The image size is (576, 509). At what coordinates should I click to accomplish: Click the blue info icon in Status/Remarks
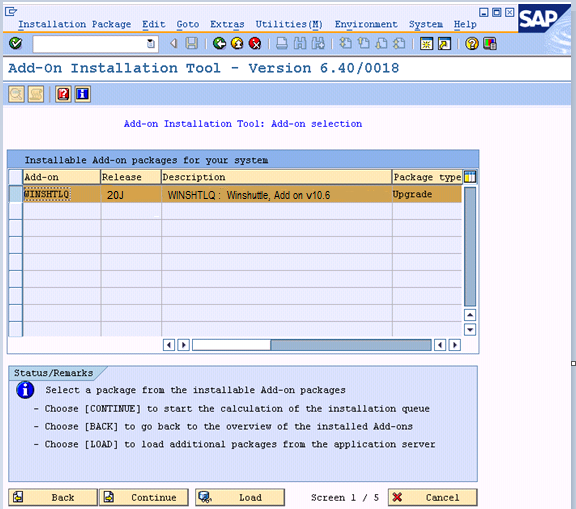pyautogui.click(x=25, y=390)
